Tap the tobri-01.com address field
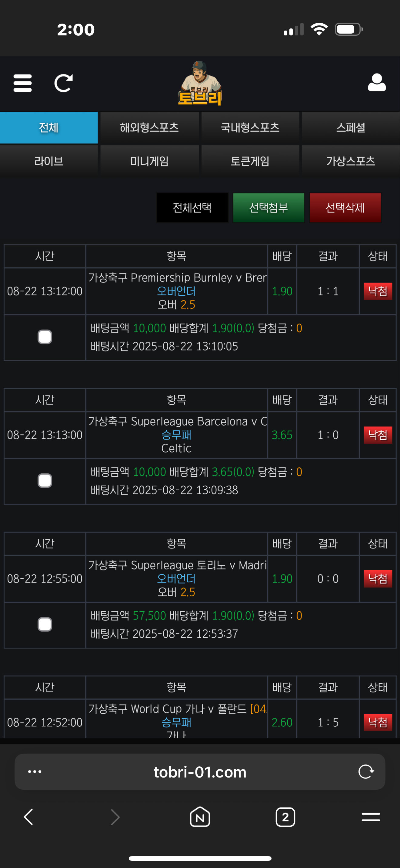Screen dimensions: 400x868 (x=200, y=772)
